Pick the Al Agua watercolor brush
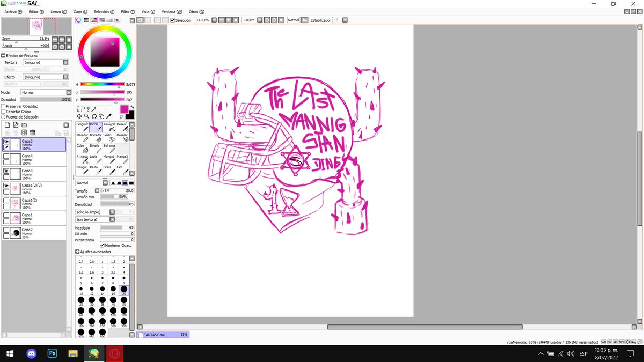 [x=82, y=159]
